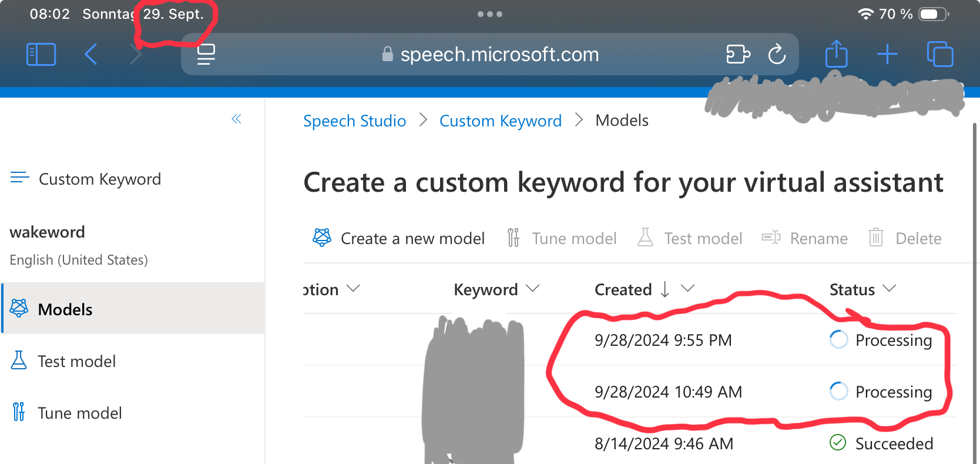Click Create a new model button

[398, 238]
